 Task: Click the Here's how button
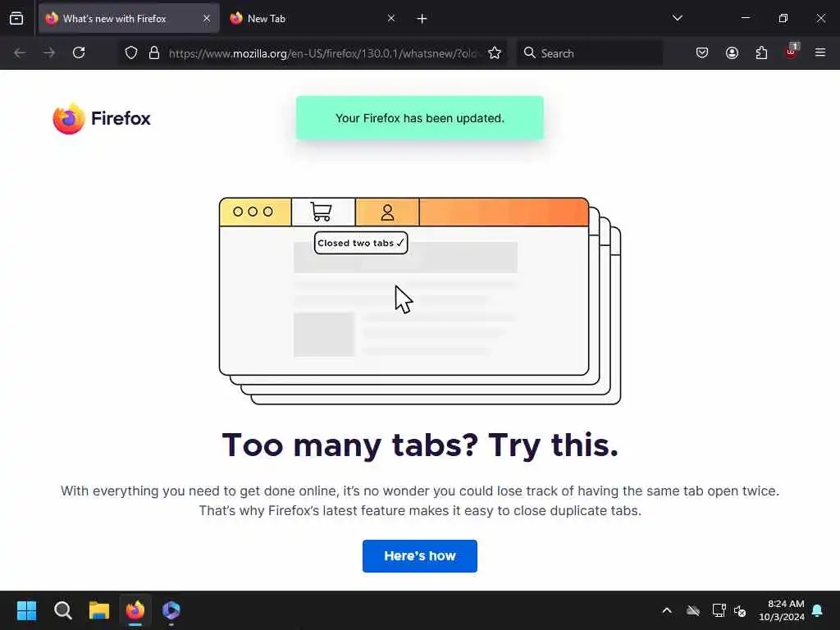pos(419,556)
